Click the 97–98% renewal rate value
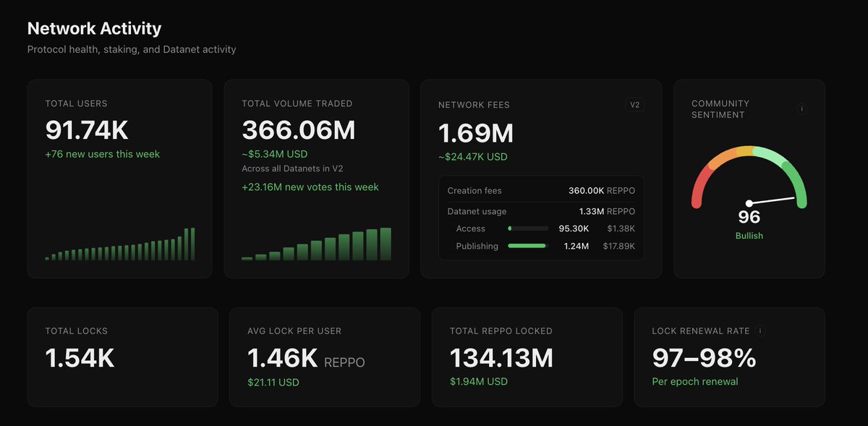This screenshot has height=426, width=868. pos(704,358)
